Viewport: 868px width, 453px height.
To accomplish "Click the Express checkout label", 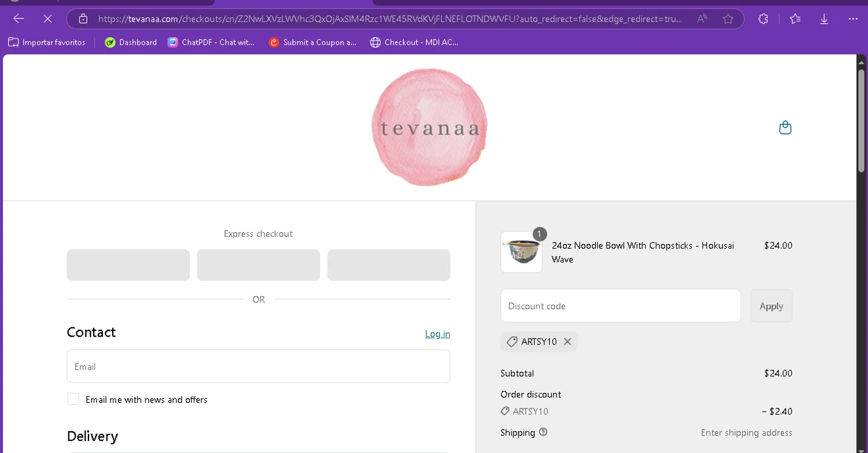I will pyautogui.click(x=258, y=234).
